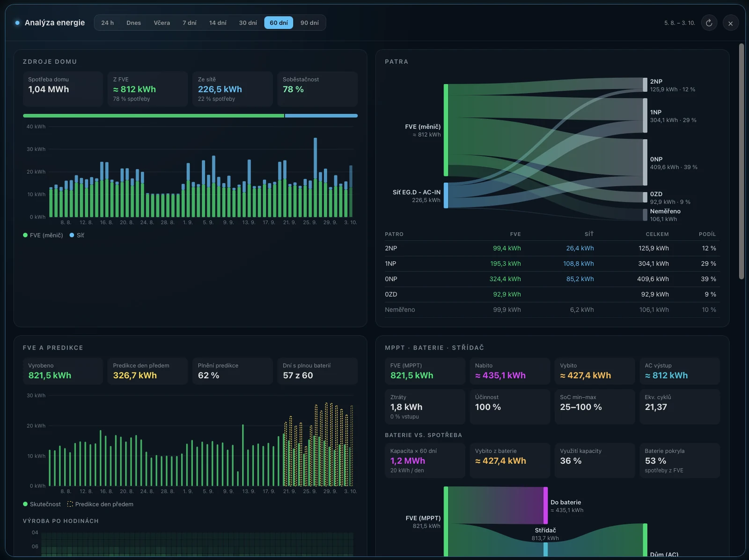The height and width of the screenshot is (560, 749).
Task: Click the 0ZD total 92,9 kWh cell
Action: pos(655,294)
